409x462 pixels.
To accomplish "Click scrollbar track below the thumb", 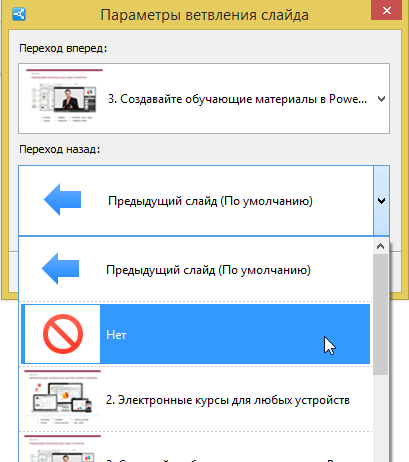I will click(380, 418).
